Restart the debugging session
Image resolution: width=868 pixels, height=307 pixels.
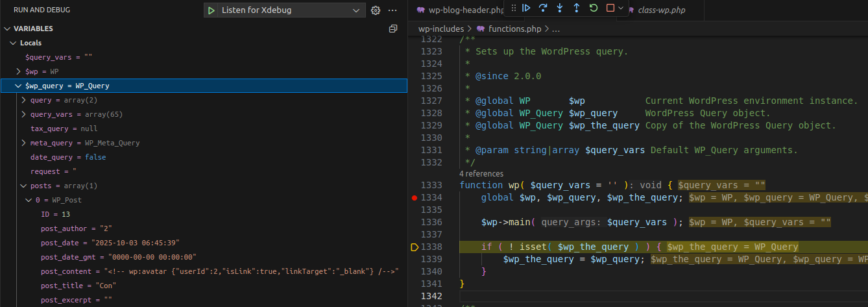coord(594,8)
